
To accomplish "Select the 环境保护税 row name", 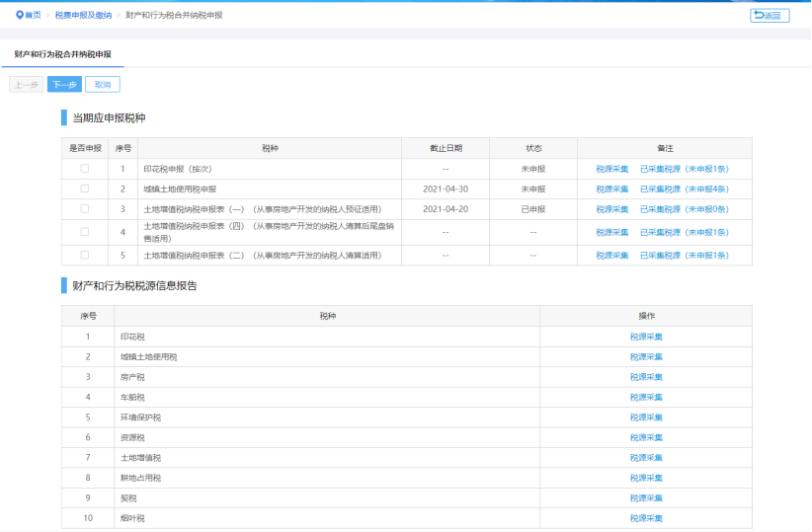I will [x=140, y=418].
